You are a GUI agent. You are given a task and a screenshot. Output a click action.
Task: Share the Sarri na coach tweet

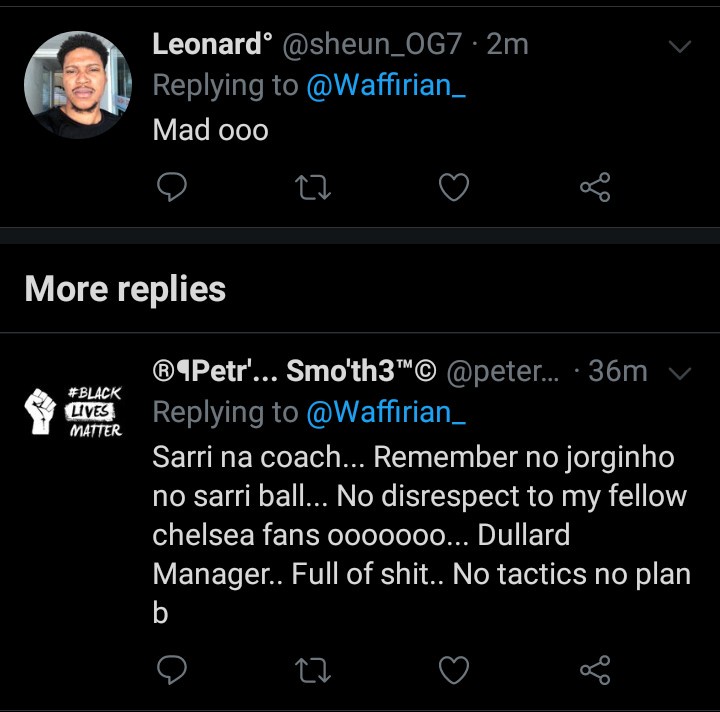coord(594,669)
